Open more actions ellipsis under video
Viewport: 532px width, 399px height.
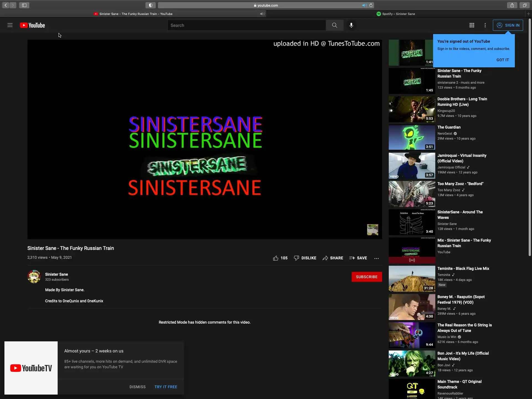point(376,258)
